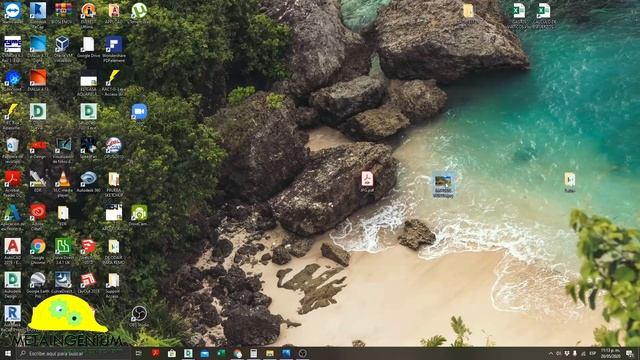Open the Zoom desktop shortcut

[x=139, y=111]
